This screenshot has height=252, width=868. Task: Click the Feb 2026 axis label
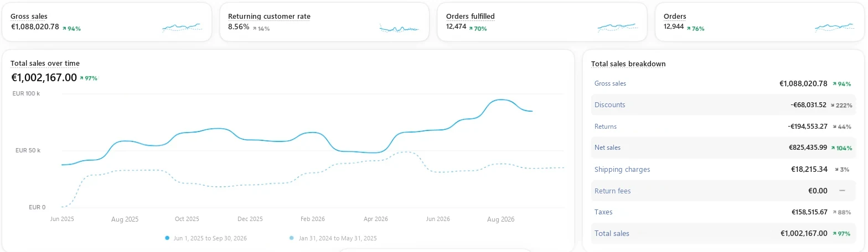pos(313,219)
